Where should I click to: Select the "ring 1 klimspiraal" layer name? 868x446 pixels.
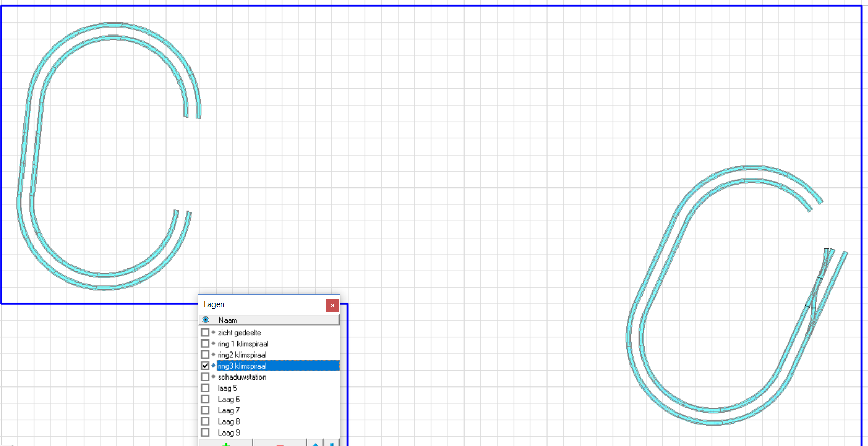coord(243,344)
